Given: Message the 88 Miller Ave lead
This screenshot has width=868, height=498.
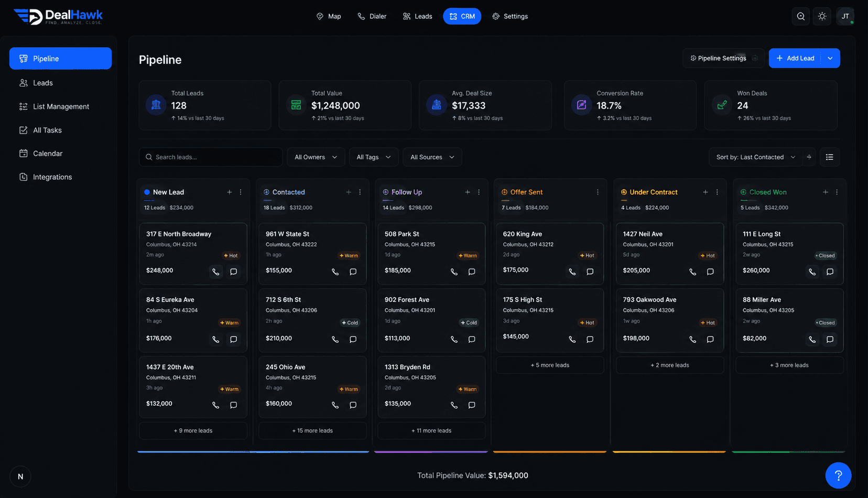Looking at the screenshot, I should click(830, 339).
